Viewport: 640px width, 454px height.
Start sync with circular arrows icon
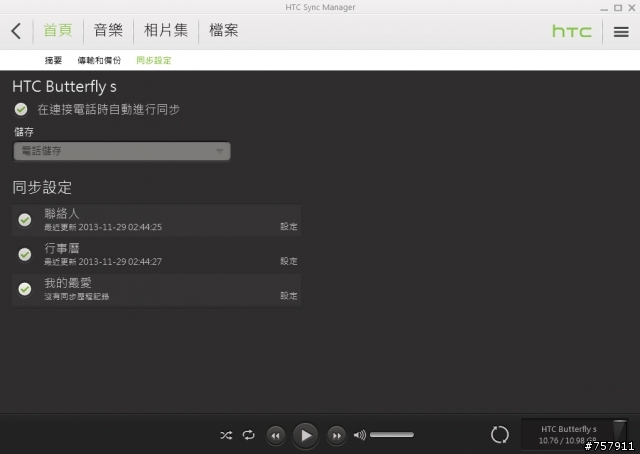[x=500, y=434]
